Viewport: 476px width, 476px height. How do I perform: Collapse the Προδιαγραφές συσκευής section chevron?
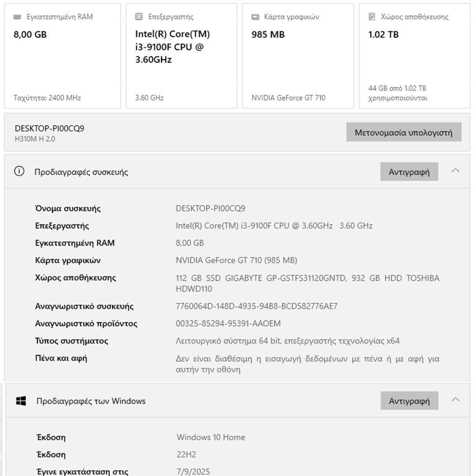[456, 171]
